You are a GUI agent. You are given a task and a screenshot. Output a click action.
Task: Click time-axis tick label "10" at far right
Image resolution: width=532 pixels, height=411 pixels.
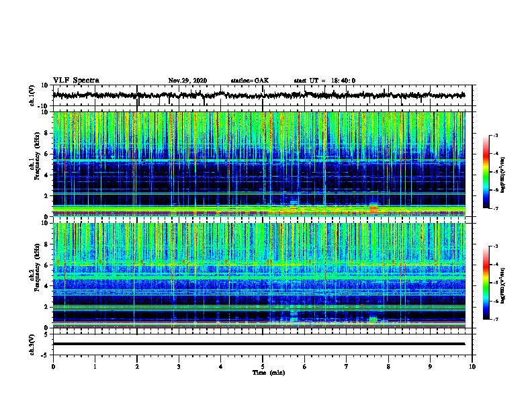[x=472, y=367]
